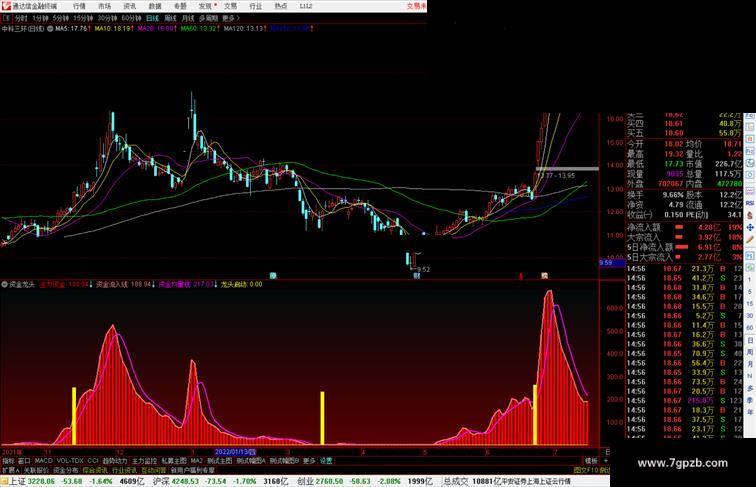
Task: Select the 1-minute period icon in sidebar
Action: (750, 280)
